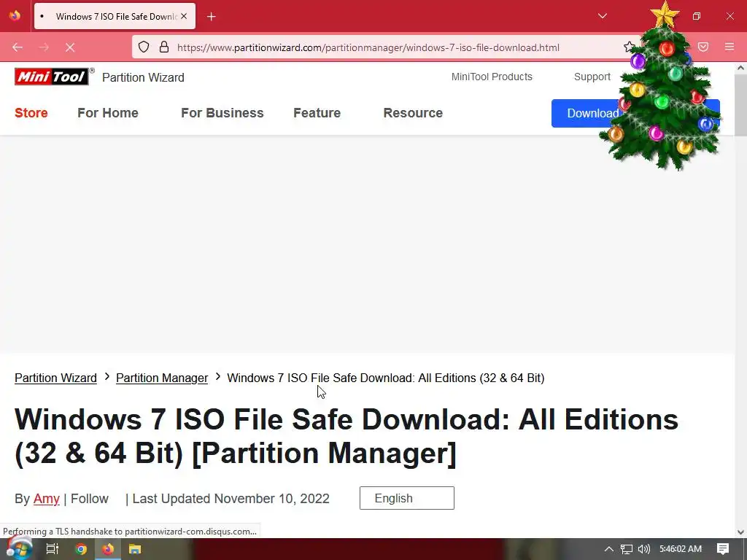Click the address bar URL field
The width and height of the screenshot is (747, 560).
point(368,47)
